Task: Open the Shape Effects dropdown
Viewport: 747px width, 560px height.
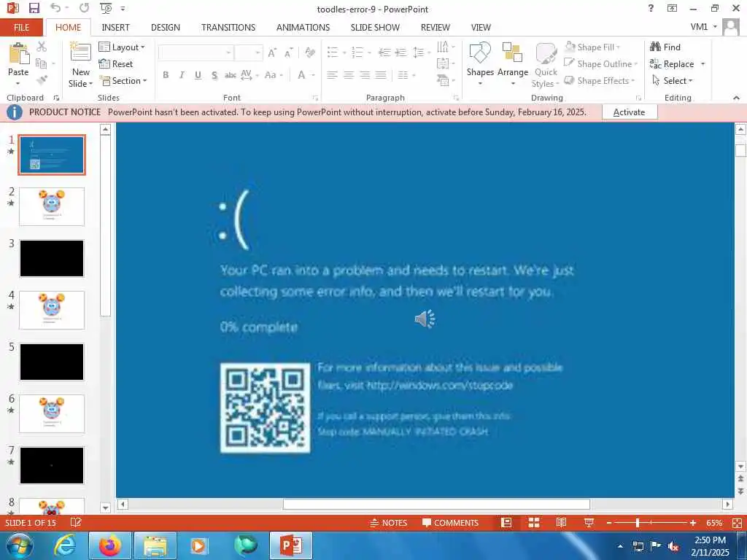Action: (x=600, y=80)
